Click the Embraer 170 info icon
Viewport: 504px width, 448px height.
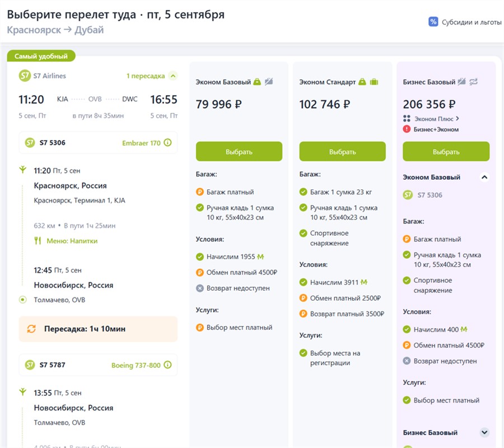click(x=167, y=143)
